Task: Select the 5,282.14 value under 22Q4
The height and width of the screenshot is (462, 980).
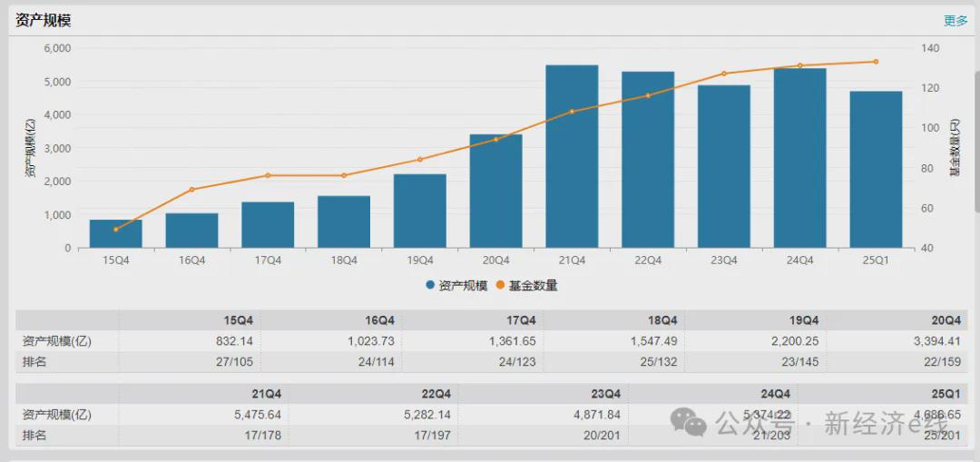Action: (x=426, y=415)
